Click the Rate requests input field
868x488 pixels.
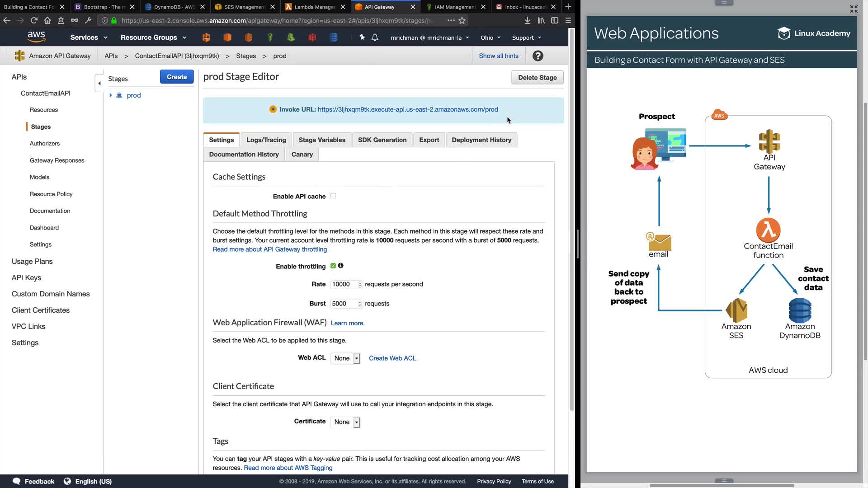click(343, 284)
